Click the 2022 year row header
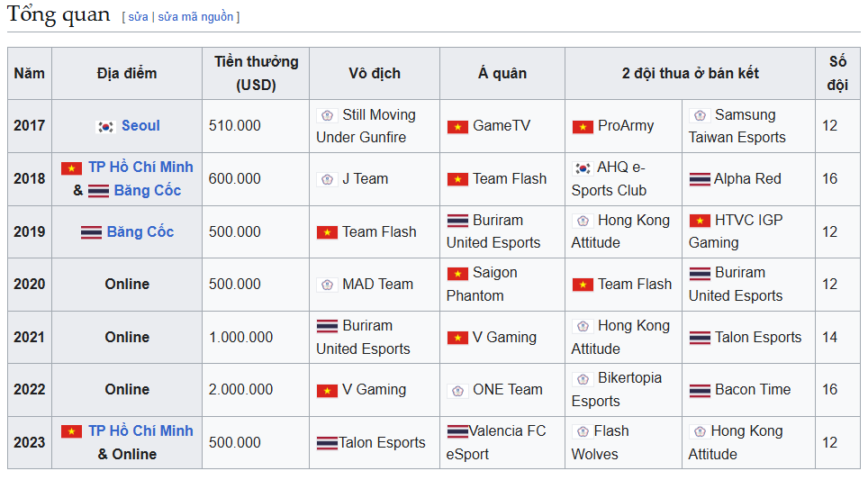This screenshot has width=868, height=480. [30, 390]
